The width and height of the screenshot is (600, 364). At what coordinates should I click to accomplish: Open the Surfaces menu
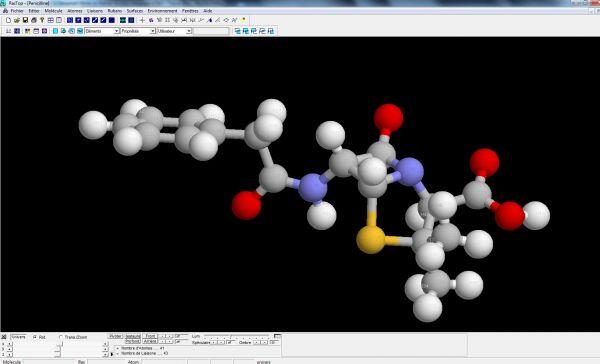pyautogui.click(x=135, y=11)
